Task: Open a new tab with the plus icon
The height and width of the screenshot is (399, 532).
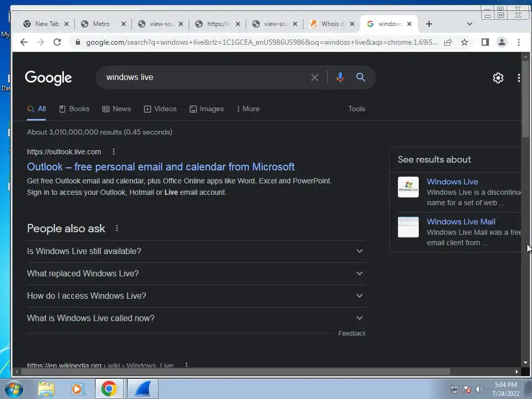Action: click(429, 24)
